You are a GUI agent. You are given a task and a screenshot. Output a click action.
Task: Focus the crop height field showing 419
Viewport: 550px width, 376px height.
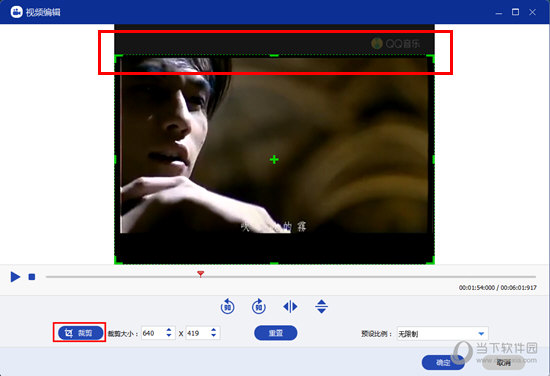(197, 333)
